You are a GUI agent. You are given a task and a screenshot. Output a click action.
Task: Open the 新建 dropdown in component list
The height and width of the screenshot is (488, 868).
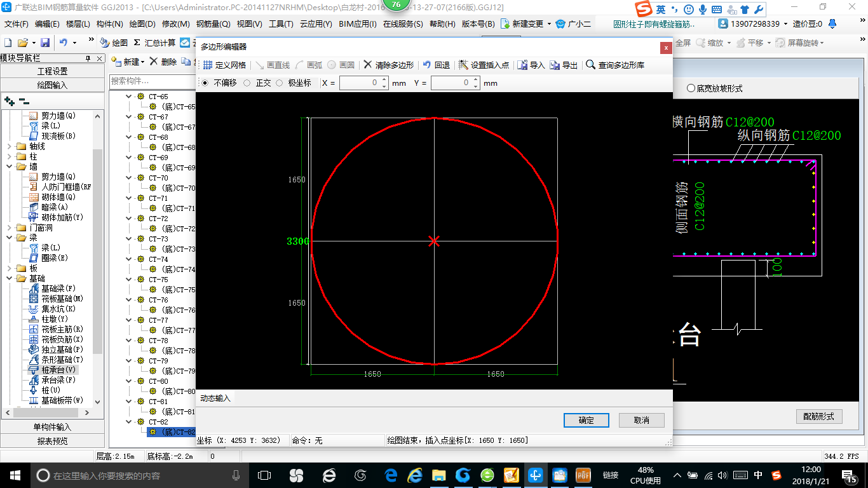tap(143, 62)
